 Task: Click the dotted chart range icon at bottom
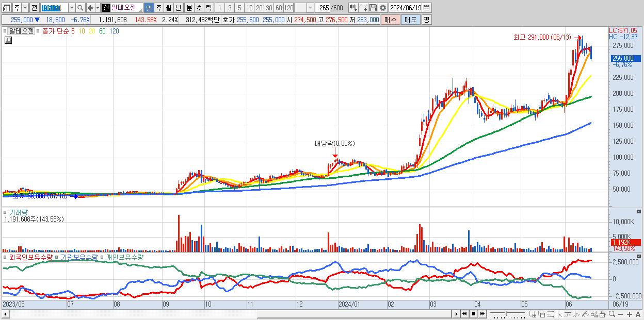coord(551,314)
